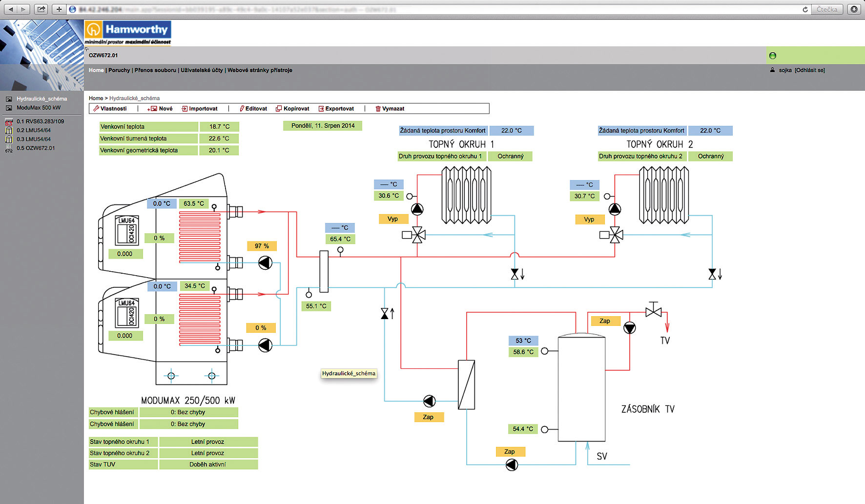This screenshot has height=504, width=865.
Task: Click the Kopírovat toolbar button
Action: click(292, 109)
